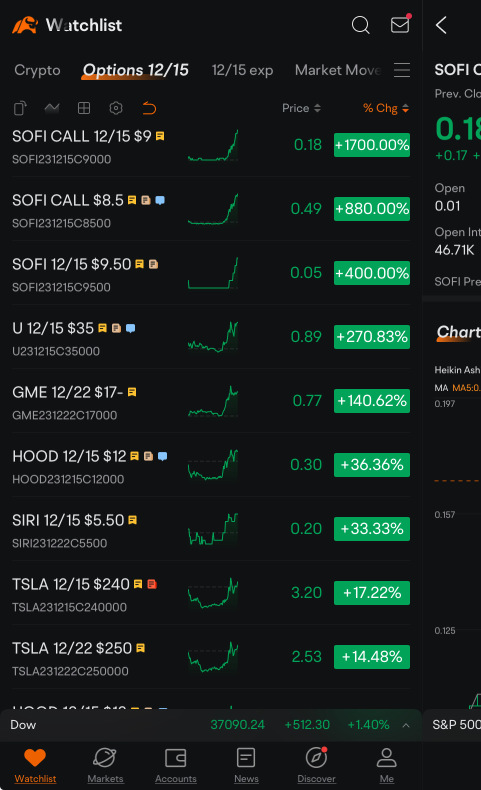Select the 12/15 exp tab
The height and width of the screenshot is (790, 481).
pos(242,70)
